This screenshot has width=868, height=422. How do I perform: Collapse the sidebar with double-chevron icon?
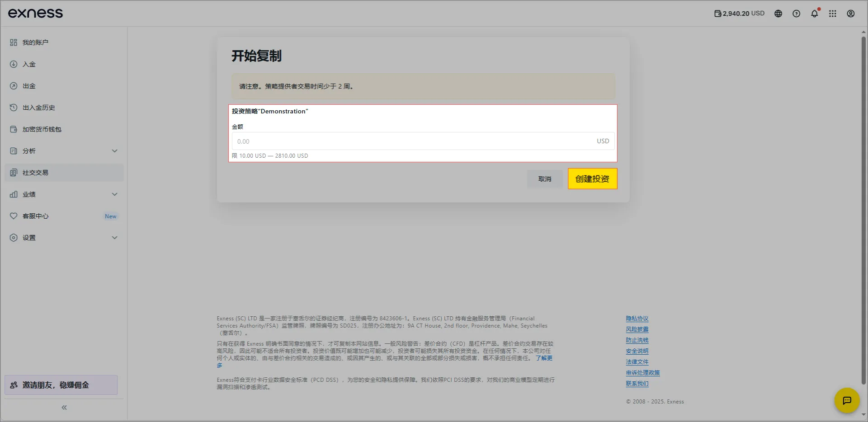click(x=64, y=408)
